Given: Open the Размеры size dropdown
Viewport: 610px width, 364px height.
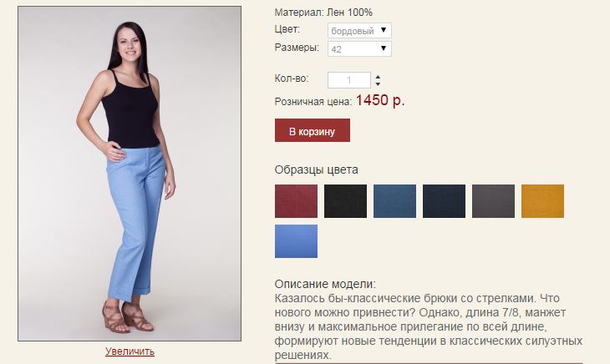Looking at the screenshot, I should point(359,48).
